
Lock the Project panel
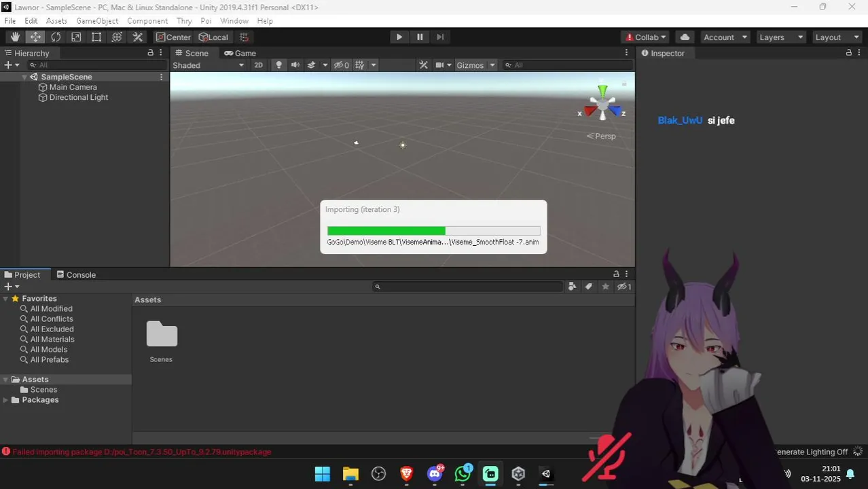(x=616, y=274)
